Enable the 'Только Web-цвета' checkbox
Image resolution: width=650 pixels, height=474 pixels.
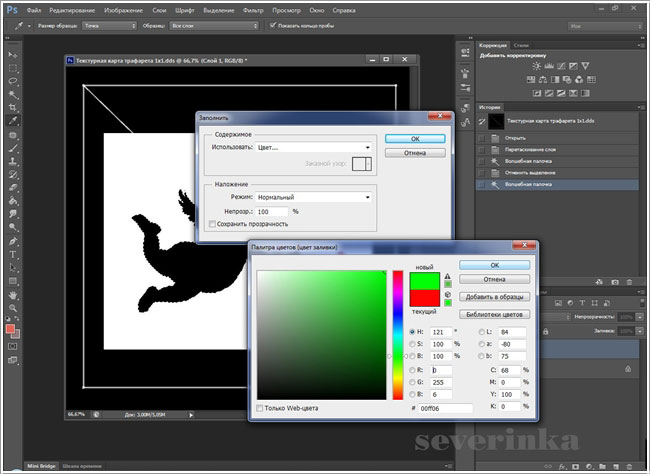pos(261,408)
